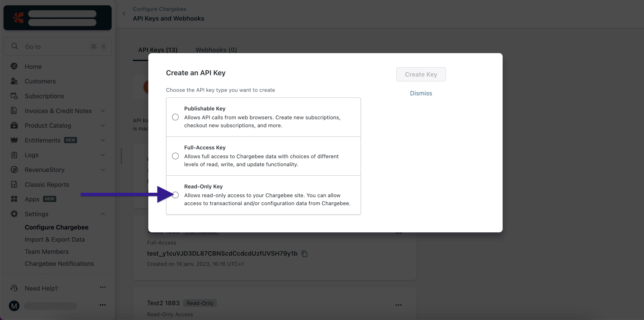Screen dimensions: 644x320
Task: Click Created on 18 janv. 2023 text
Action: tap(195, 264)
